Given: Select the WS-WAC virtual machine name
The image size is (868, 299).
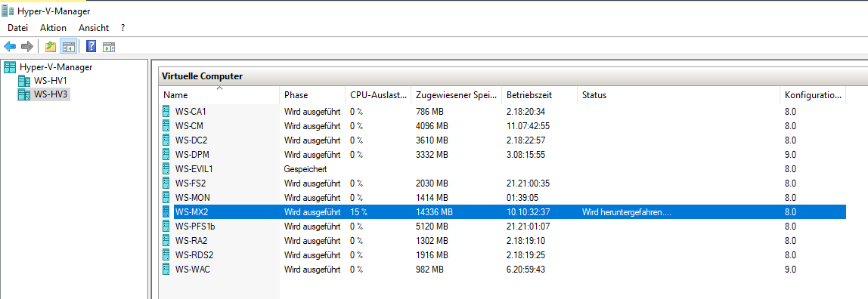Looking at the screenshot, I should pos(193,269).
